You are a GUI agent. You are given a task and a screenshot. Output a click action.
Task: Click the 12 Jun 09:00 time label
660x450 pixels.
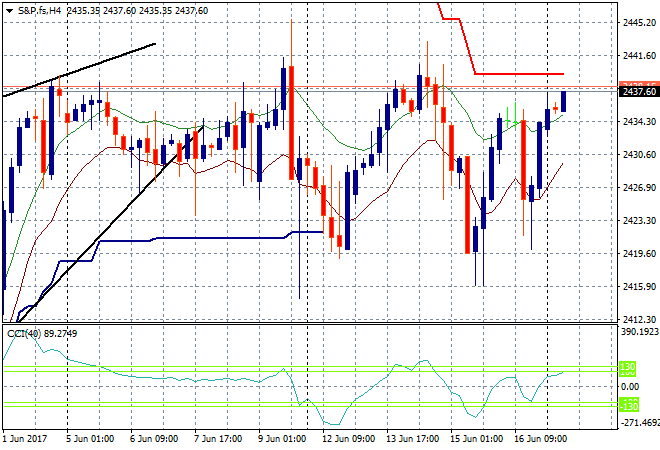click(349, 439)
